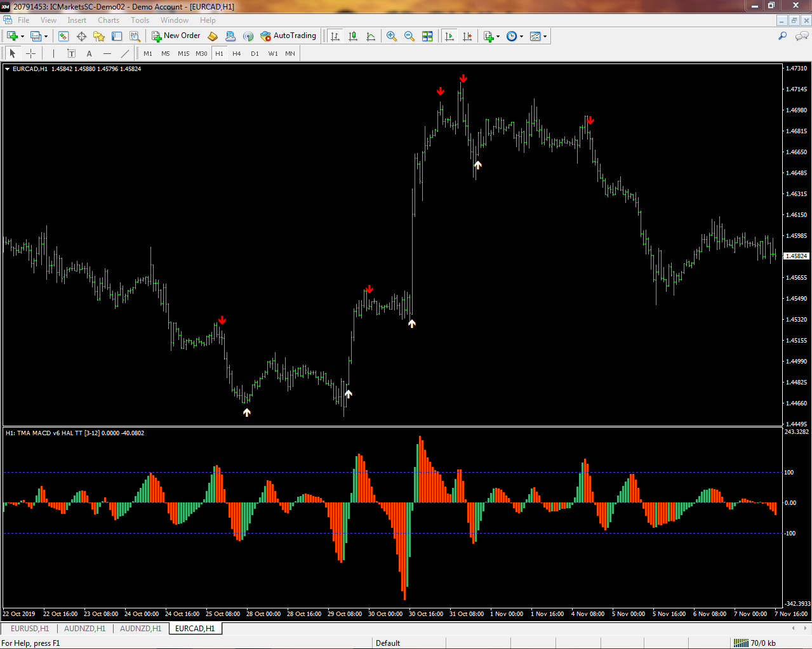Open the View menu
The width and height of the screenshot is (812, 649).
tap(48, 20)
